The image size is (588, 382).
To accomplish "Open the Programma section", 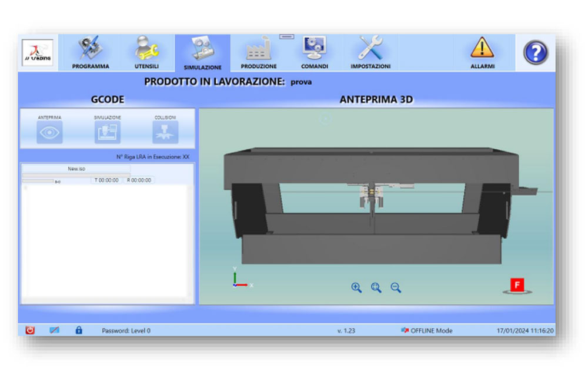I will point(91,53).
